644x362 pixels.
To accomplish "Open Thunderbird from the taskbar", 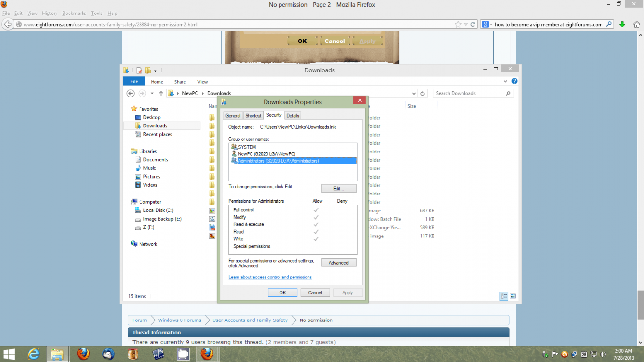I will (x=109, y=354).
